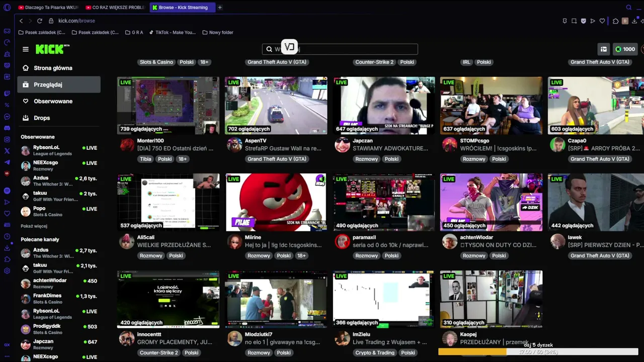Open Popo channel in followed list
The height and width of the screenshot is (362, 644).
tap(59, 211)
